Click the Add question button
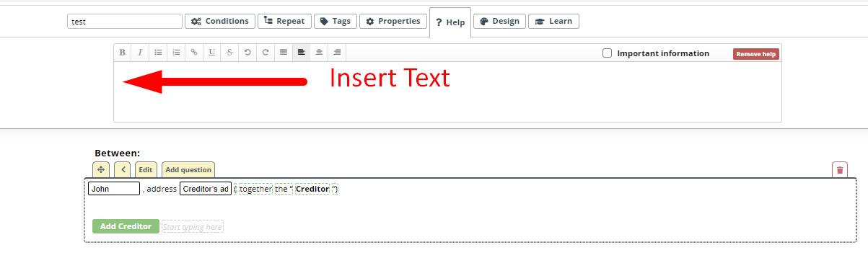This screenshot has width=868, height=263. (188, 169)
